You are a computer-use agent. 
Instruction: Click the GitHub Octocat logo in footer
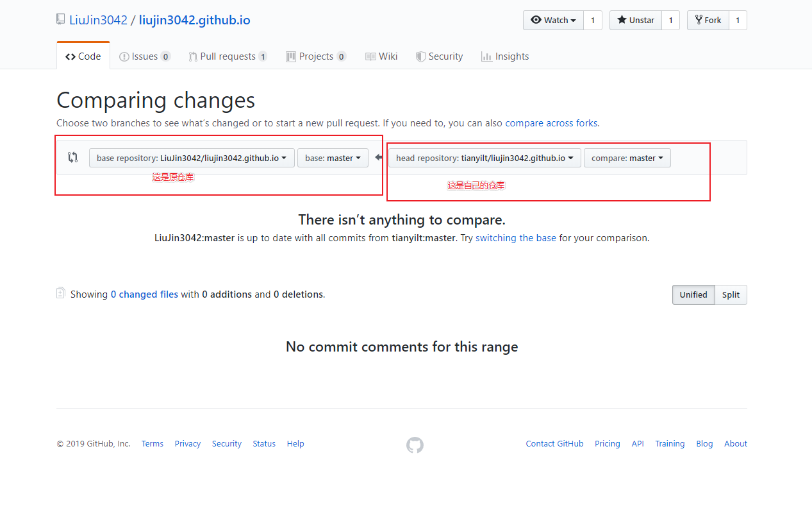415,445
